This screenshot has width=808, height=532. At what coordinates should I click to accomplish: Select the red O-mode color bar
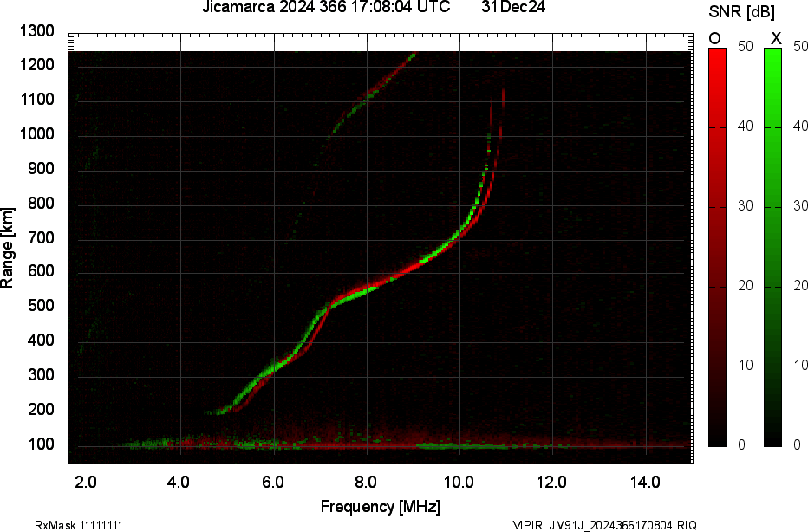(717, 247)
